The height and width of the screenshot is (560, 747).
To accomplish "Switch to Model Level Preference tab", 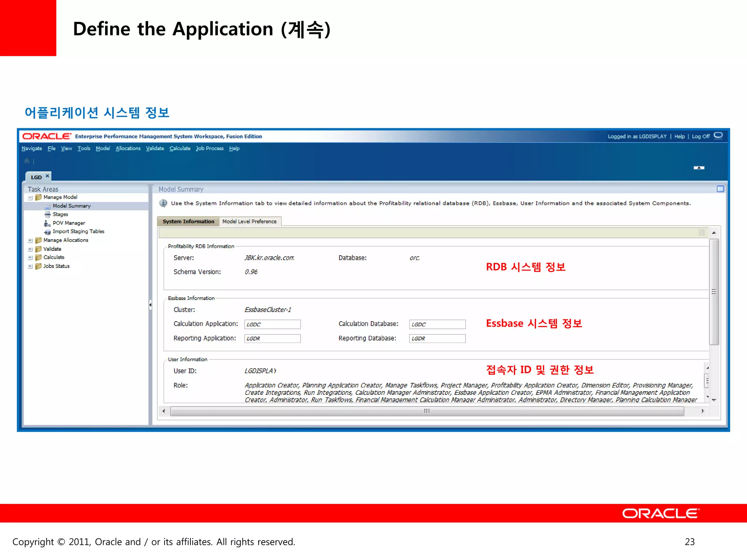I will pyautogui.click(x=250, y=221).
